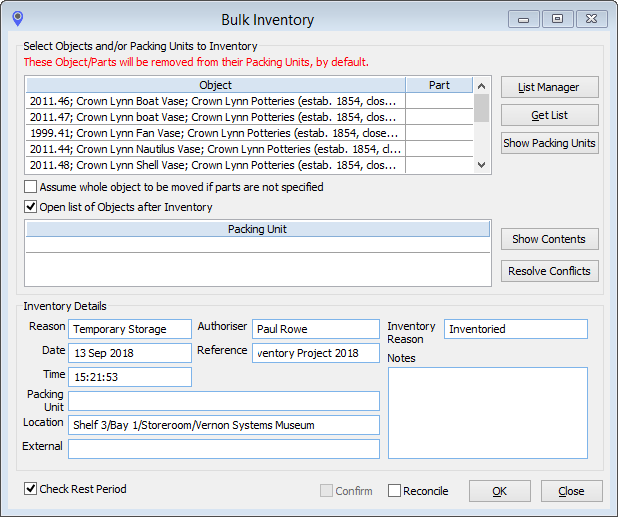Confirm with the OK button
618x517 pixels.
(x=500, y=491)
